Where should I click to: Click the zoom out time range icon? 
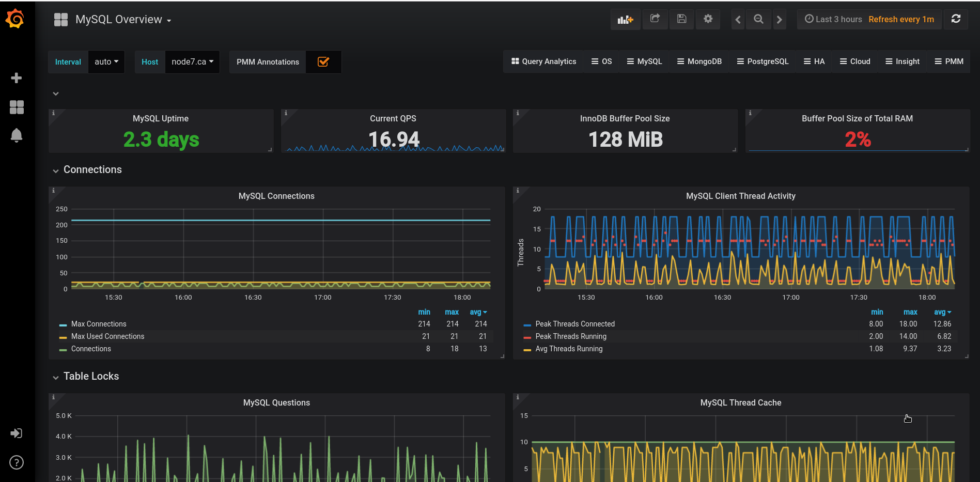click(x=758, y=19)
